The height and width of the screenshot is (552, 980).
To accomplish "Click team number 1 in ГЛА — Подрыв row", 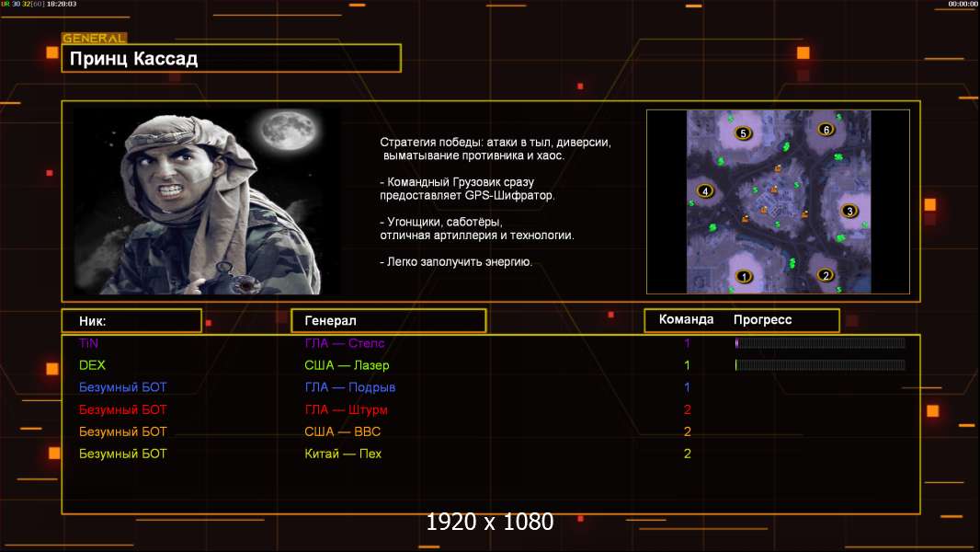I will click(687, 387).
